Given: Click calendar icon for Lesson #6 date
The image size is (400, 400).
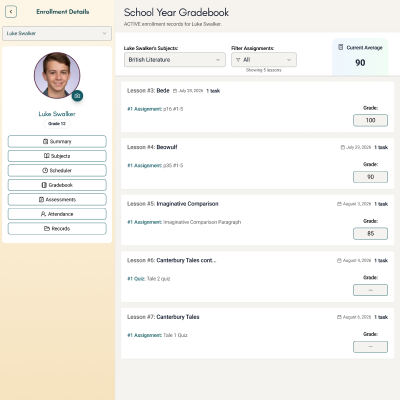Looking at the screenshot, I should pyautogui.click(x=339, y=260).
